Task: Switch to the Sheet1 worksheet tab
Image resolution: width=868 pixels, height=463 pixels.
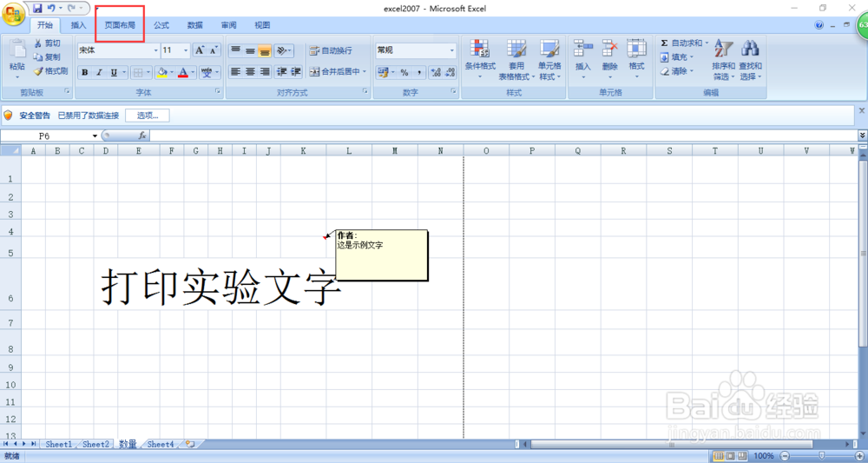Action: 59,444
